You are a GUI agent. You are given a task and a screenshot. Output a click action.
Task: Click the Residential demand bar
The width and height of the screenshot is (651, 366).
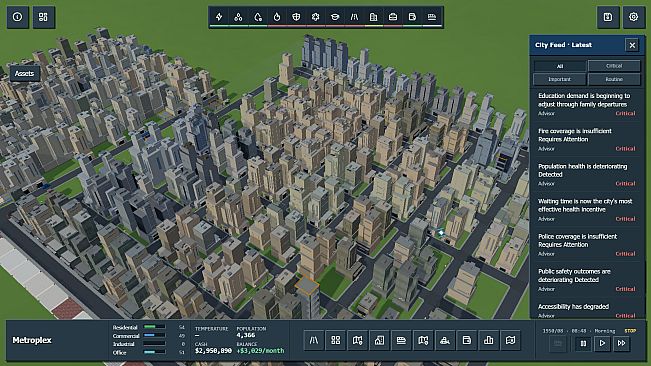click(x=154, y=327)
